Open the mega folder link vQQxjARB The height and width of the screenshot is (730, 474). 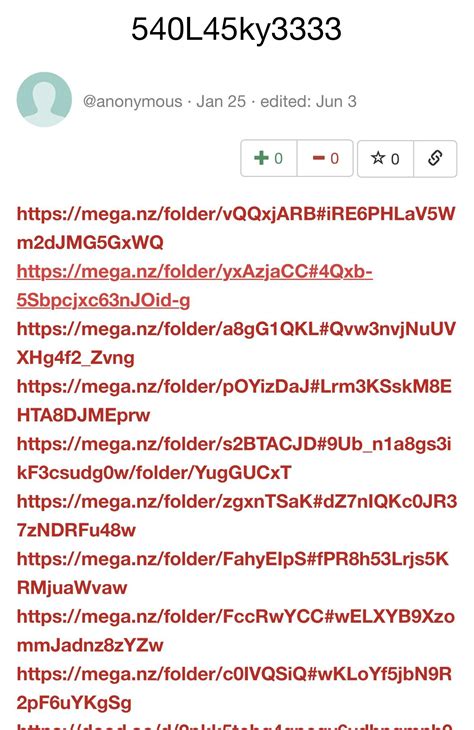point(236,228)
